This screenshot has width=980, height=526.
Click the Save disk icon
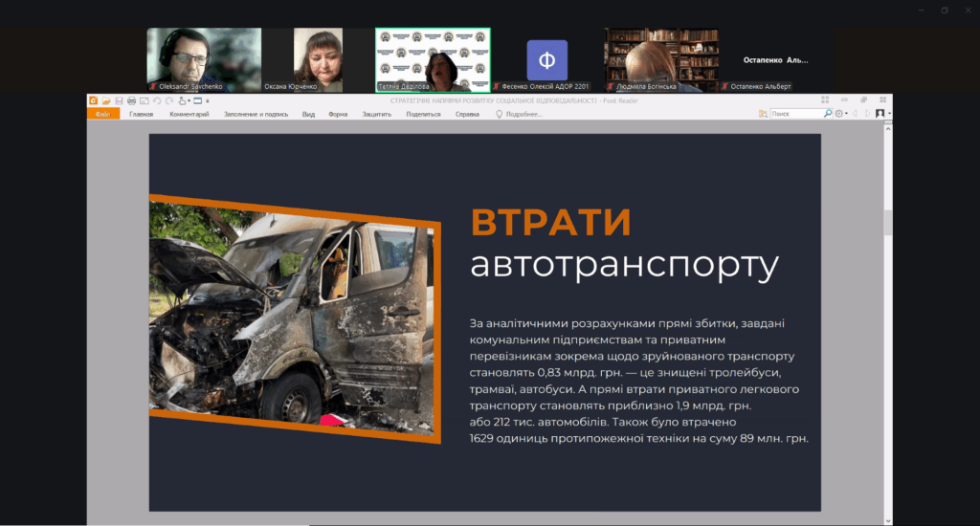tap(118, 100)
